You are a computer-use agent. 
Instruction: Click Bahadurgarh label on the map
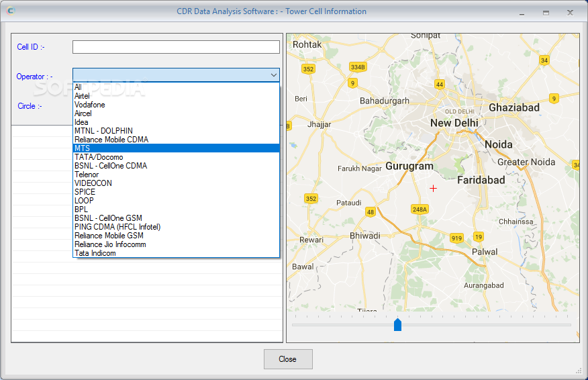[385, 101]
